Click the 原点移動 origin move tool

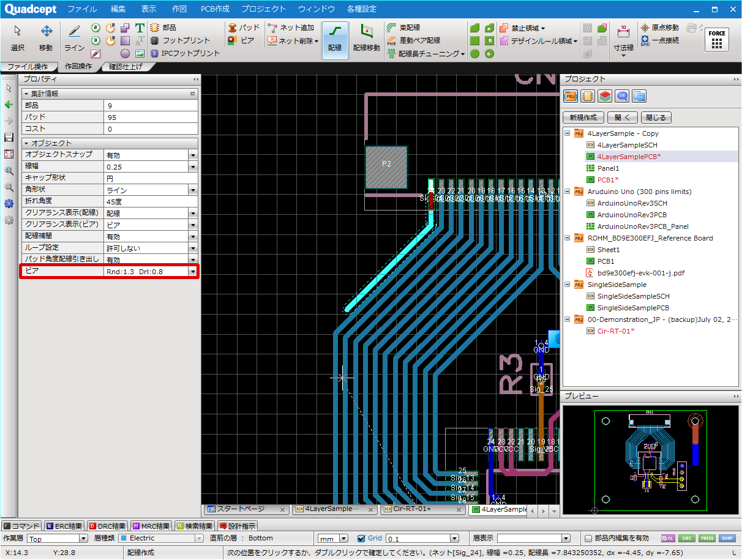tap(659, 28)
